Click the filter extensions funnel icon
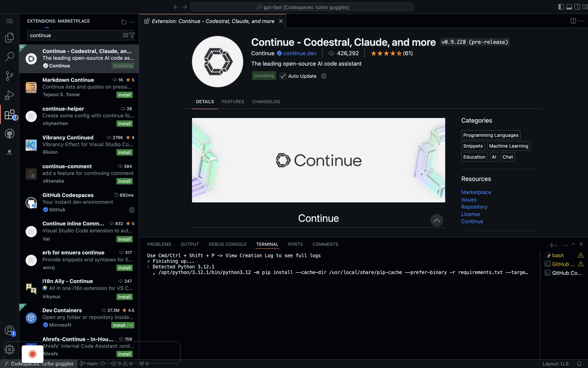Image resolution: width=588 pixels, height=368 pixels. pos(132,35)
